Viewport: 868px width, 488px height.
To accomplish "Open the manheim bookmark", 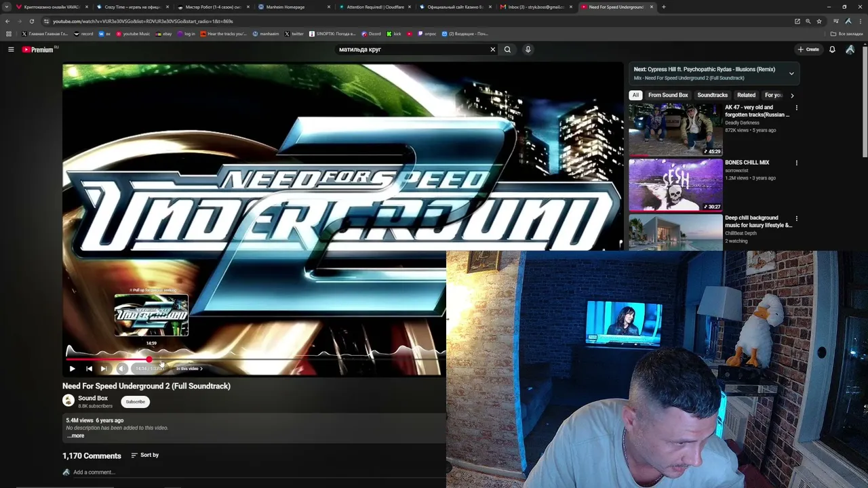I will pyautogui.click(x=265, y=34).
